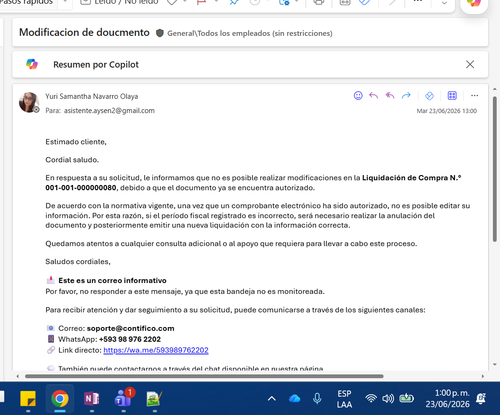Image resolution: width=500 pixels, height=415 pixels.
Task: Click the speaker volume tray icon
Action: [388, 399]
